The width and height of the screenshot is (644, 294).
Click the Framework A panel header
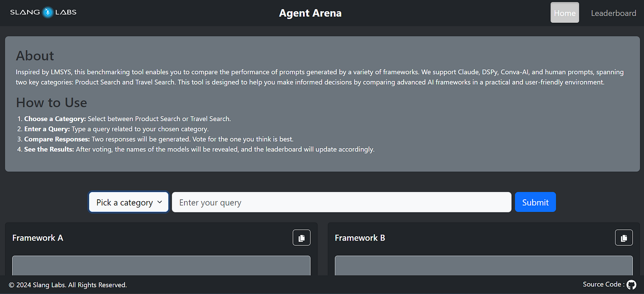pyautogui.click(x=37, y=237)
